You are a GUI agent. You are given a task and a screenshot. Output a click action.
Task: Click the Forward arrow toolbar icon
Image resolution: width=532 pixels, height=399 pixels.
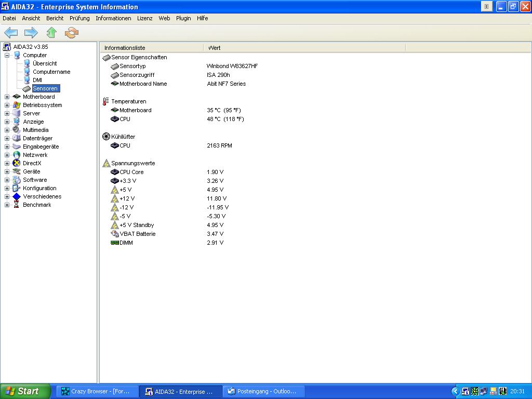click(x=31, y=33)
